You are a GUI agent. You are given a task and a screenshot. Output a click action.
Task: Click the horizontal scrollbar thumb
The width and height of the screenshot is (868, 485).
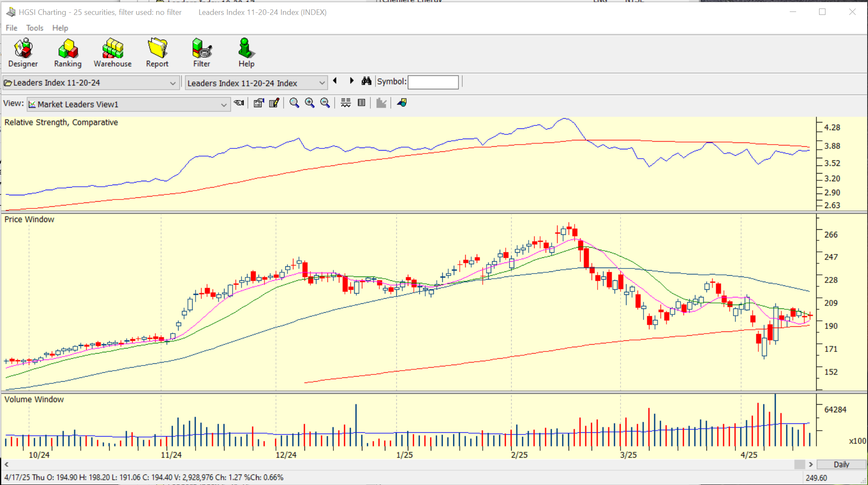click(x=800, y=465)
